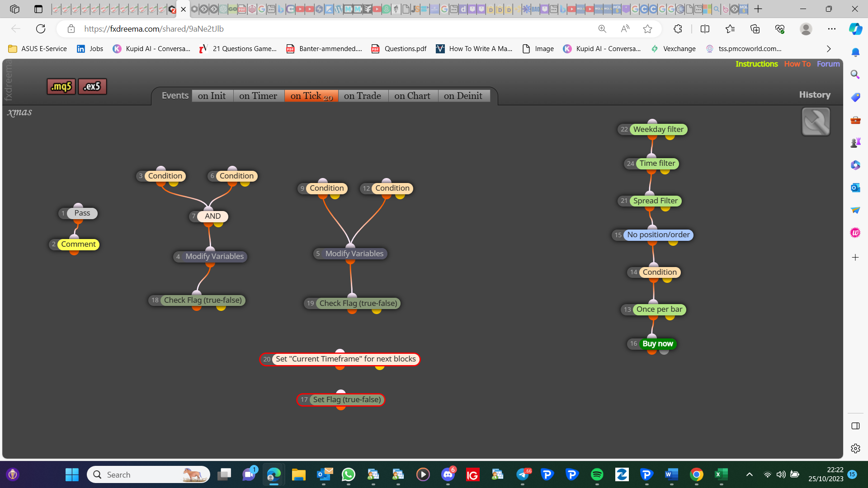
Task: Expand hidden bookmarks overflow chevron
Action: 829,49
